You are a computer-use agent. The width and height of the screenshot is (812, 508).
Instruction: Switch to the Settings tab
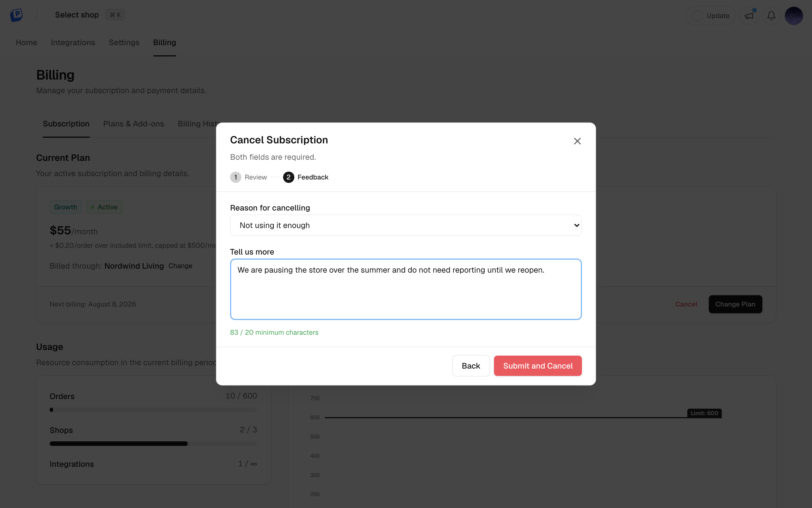point(124,42)
